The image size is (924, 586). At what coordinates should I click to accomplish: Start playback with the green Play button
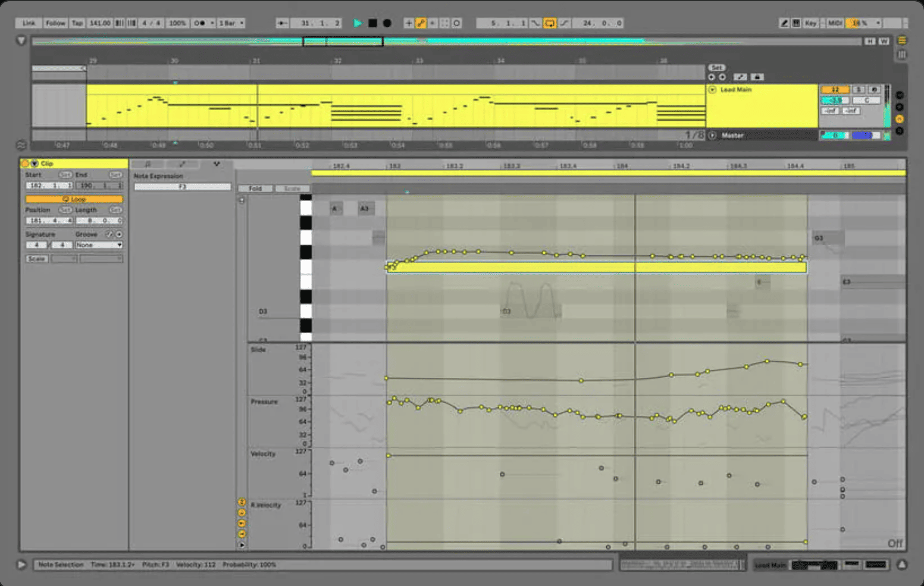pyautogui.click(x=358, y=23)
